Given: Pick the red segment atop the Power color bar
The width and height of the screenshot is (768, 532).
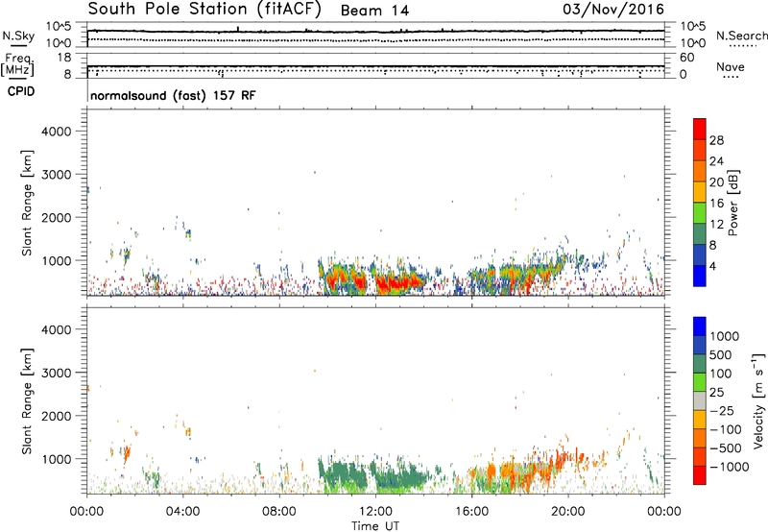Looking at the screenshot, I should click(700, 129).
